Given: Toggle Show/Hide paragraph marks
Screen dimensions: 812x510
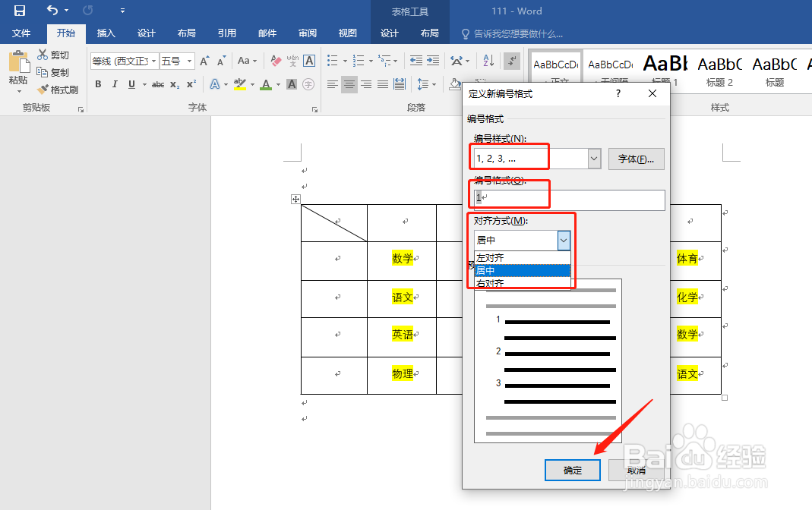Looking at the screenshot, I should [512, 61].
